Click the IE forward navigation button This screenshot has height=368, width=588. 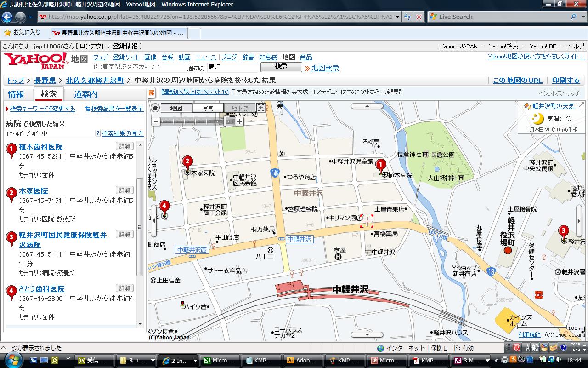(20, 17)
